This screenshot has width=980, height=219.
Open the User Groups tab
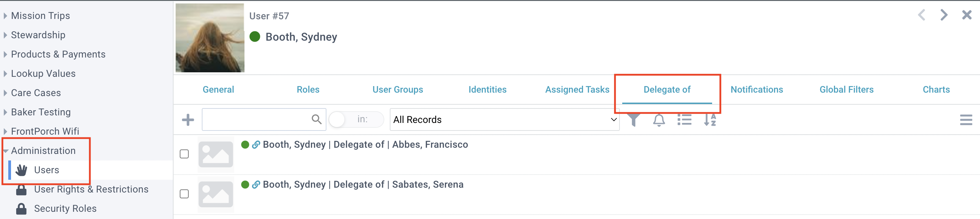click(398, 90)
